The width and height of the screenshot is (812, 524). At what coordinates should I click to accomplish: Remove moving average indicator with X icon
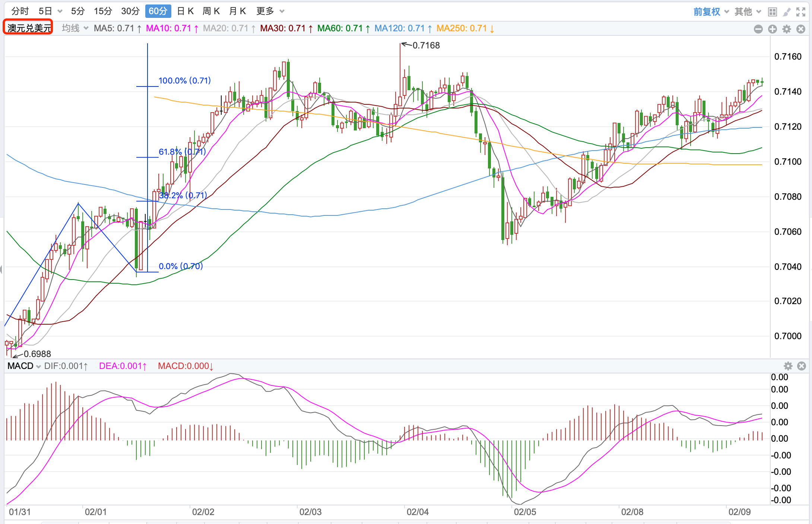[x=801, y=29]
